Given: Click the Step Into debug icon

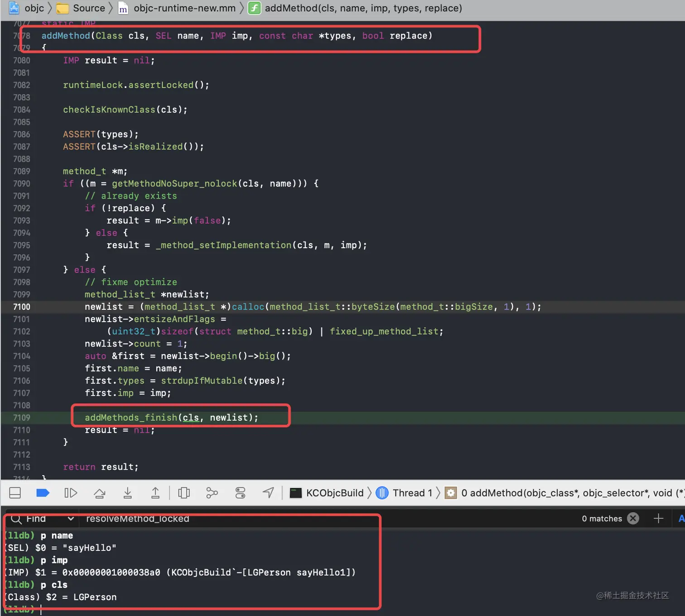Looking at the screenshot, I should [x=128, y=493].
